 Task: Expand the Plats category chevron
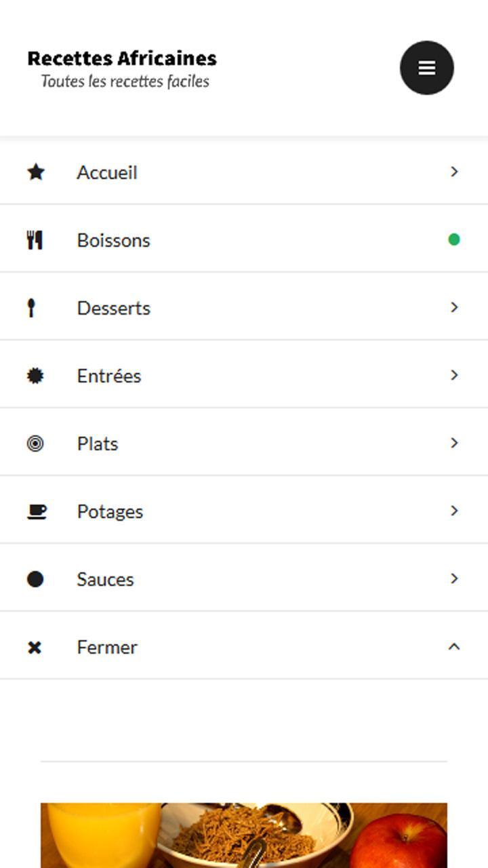[453, 443]
